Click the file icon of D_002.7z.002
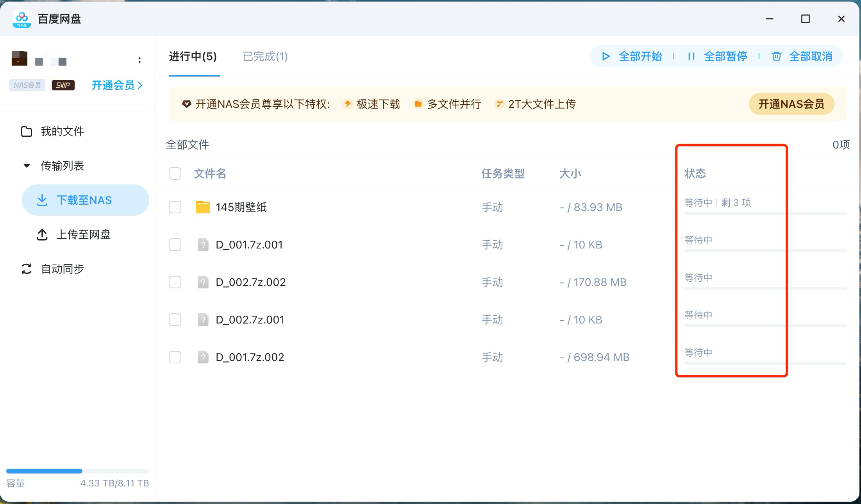 (x=203, y=282)
